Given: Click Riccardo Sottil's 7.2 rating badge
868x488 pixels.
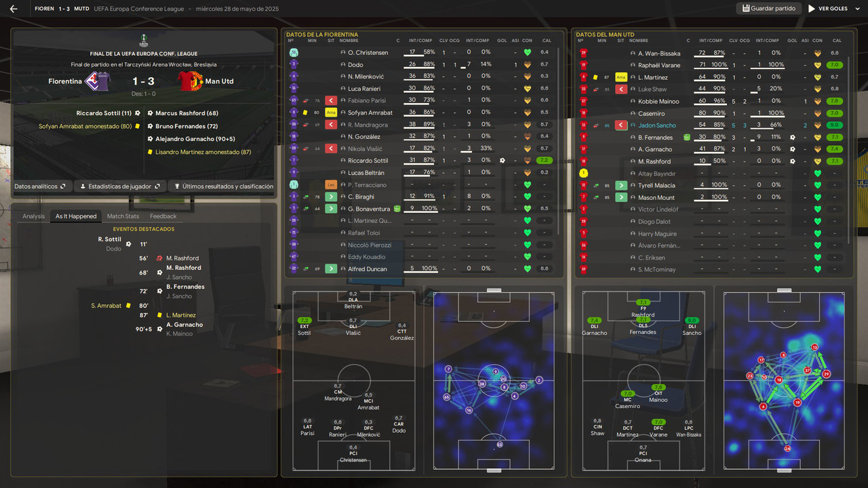Looking at the screenshot, I should click(545, 161).
